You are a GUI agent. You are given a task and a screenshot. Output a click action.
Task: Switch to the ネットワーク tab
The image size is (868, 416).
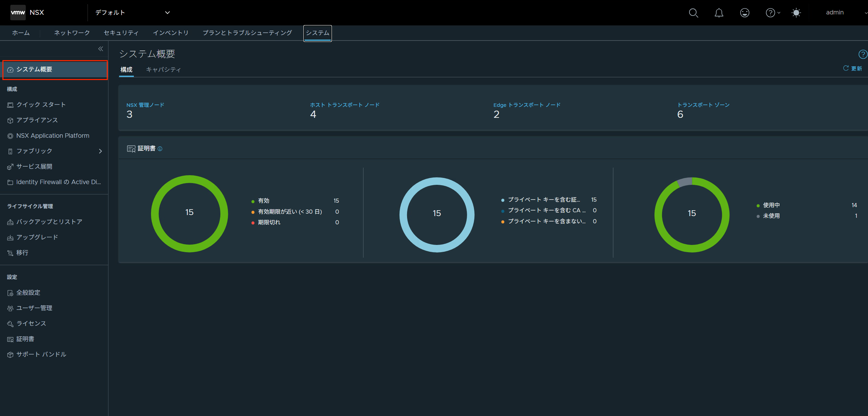(72, 33)
